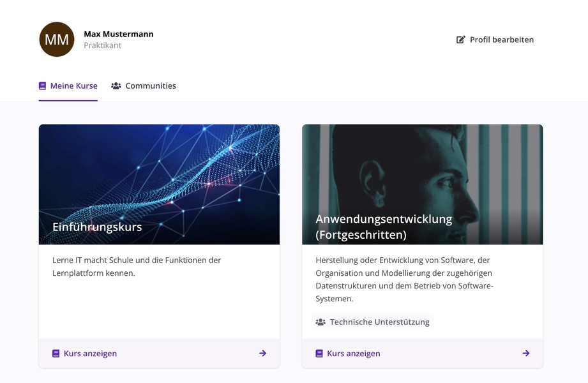Open the MM profile avatar
The height and width of the screenshot is (383, 588).
click(x=56, y=39)
